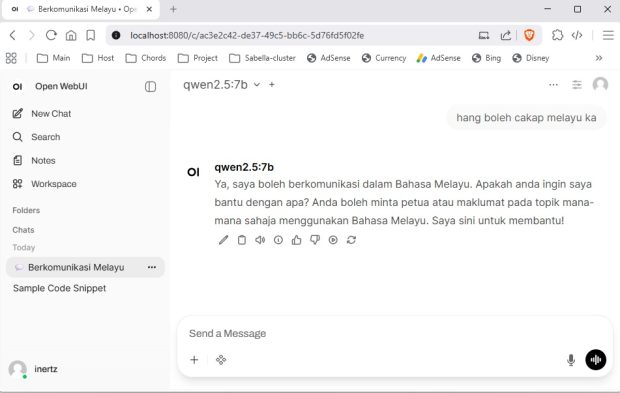620x393 pixels.
Task: Open chat controls sliders icon
Action: tap(577, 85)
